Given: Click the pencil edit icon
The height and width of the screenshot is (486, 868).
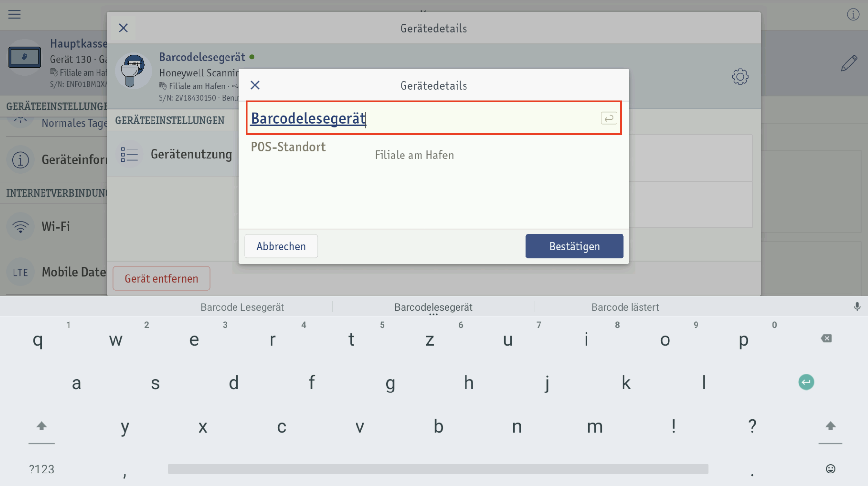Looking at the screenshot, I should 849,63.
